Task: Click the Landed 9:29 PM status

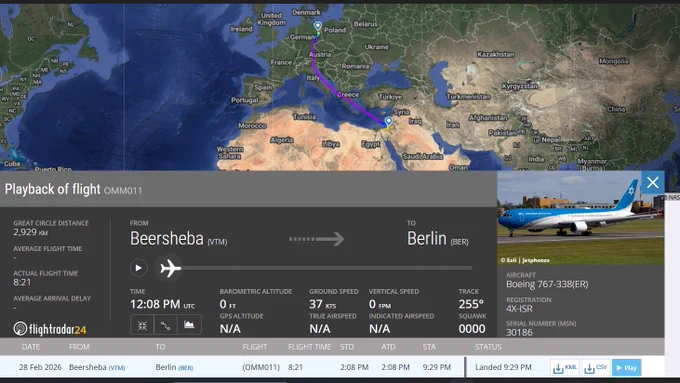Action: click(503, 367)
